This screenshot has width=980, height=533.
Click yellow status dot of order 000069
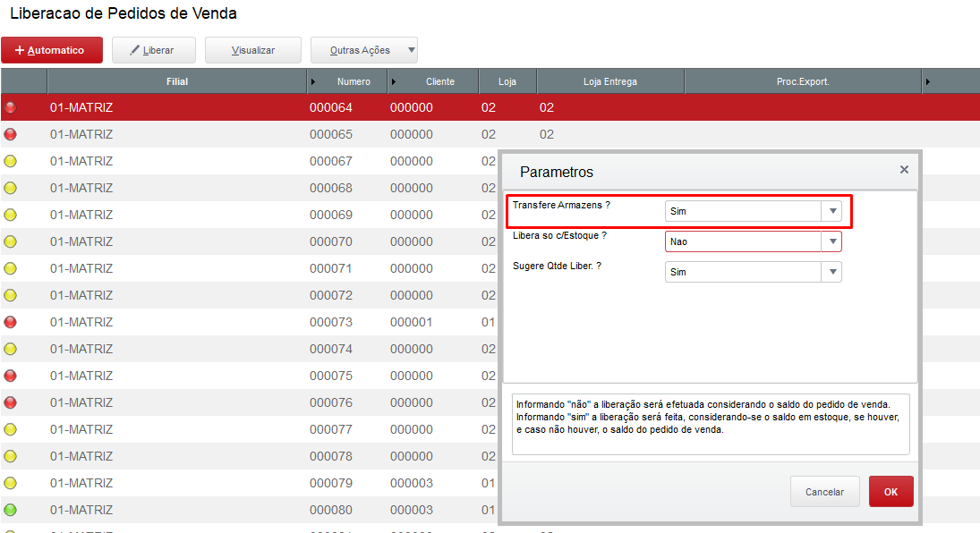(11, 215)
